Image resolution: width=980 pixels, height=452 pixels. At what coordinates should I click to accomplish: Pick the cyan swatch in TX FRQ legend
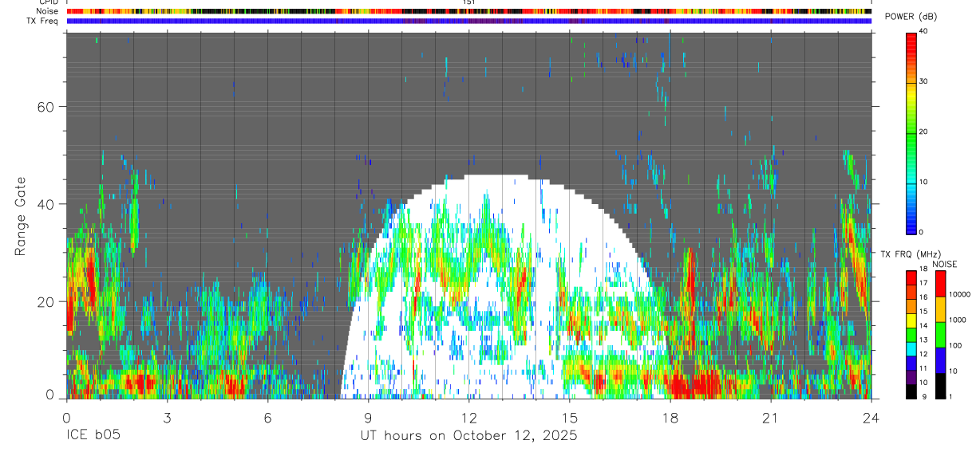911,348
